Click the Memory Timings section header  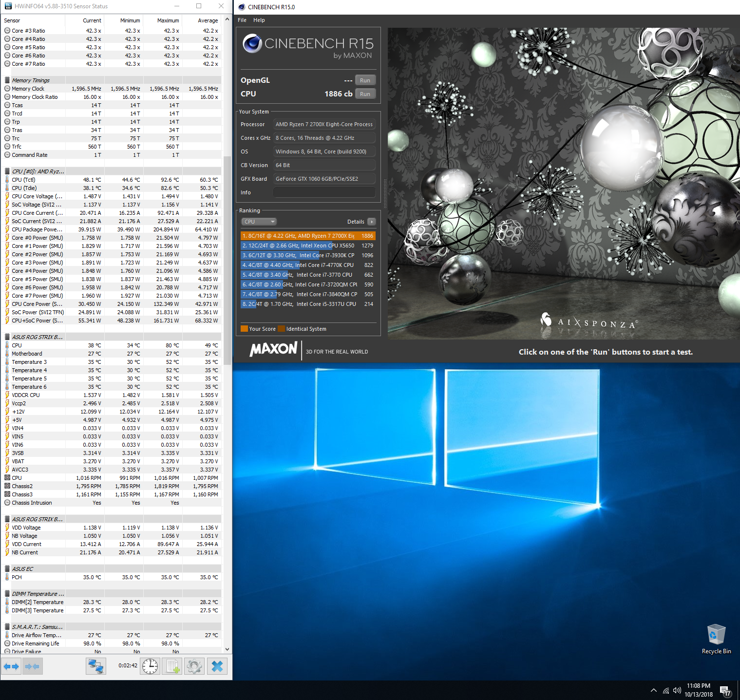tap(112, 80)
